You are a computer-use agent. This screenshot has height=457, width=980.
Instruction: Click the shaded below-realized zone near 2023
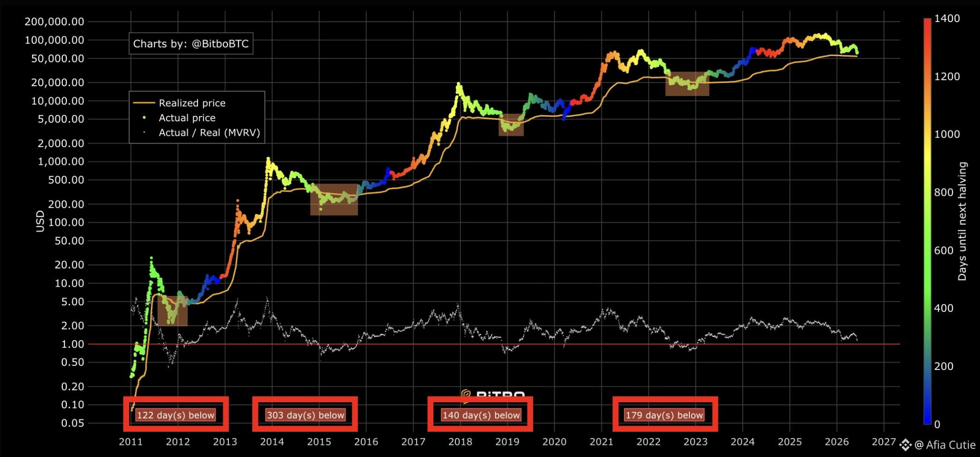687,84
